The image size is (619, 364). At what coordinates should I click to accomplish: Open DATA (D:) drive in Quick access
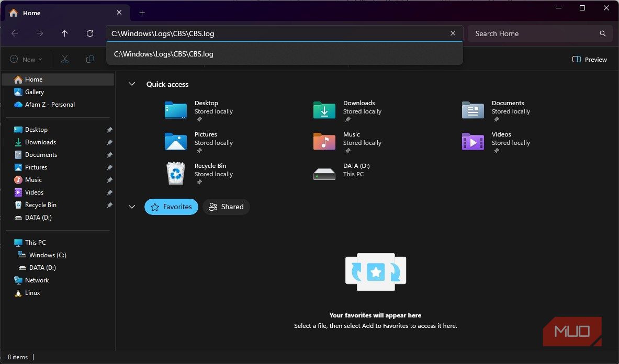point(342,172)
